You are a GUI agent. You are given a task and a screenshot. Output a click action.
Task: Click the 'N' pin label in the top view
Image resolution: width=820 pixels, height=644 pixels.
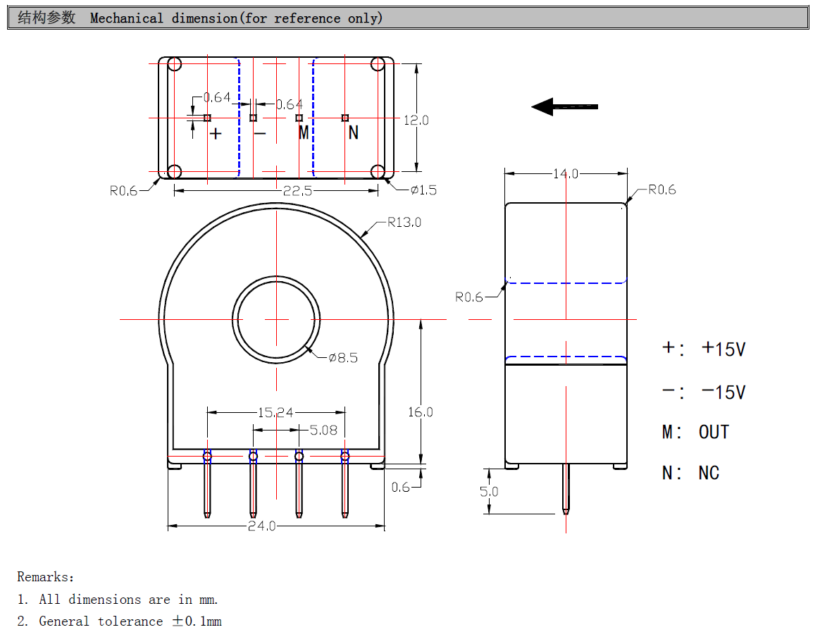[353, 132]
